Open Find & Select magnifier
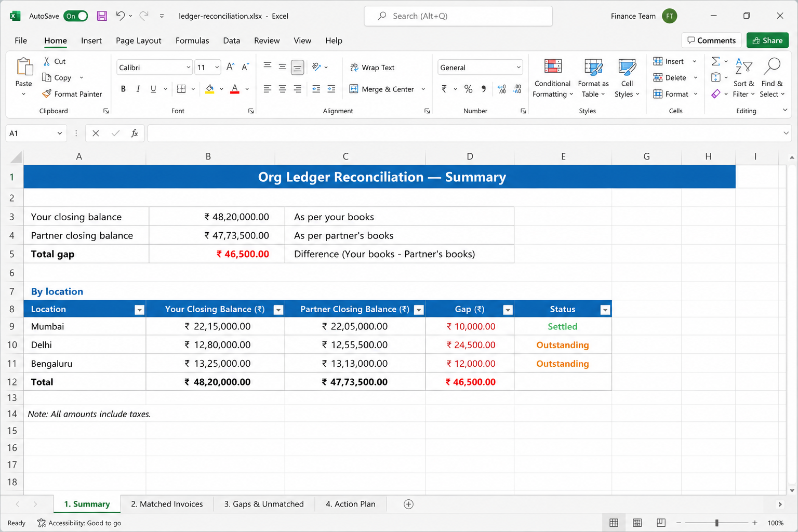Viewport: 798px width, 532px height. pos(772,78)
